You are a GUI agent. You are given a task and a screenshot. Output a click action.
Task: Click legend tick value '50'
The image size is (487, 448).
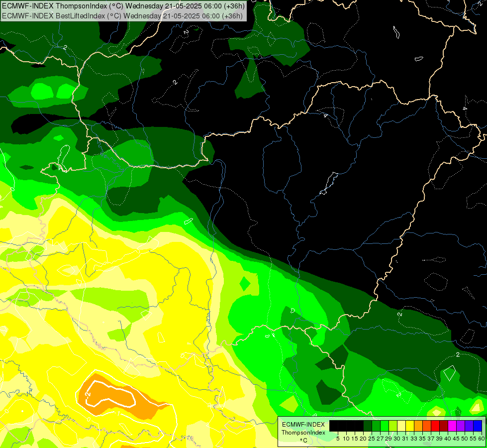[465, 439]
